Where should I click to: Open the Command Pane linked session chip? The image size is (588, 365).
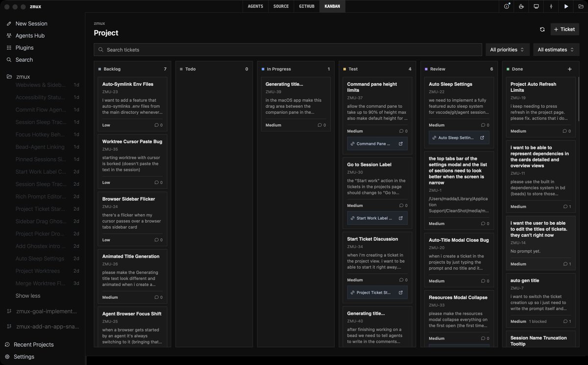point(377,144)
